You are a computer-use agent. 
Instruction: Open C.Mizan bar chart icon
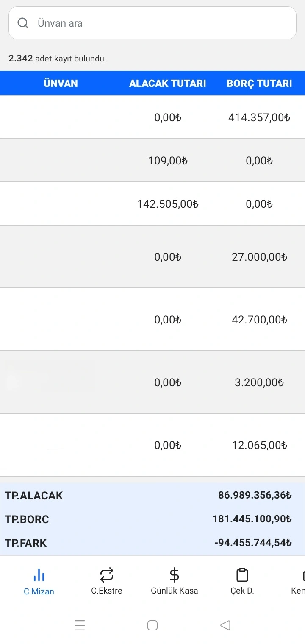pos(39,575)
